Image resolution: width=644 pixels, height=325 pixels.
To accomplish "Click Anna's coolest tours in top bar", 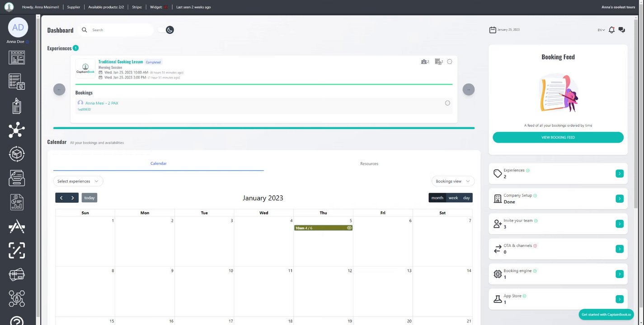I will click(x=618, y=7).
